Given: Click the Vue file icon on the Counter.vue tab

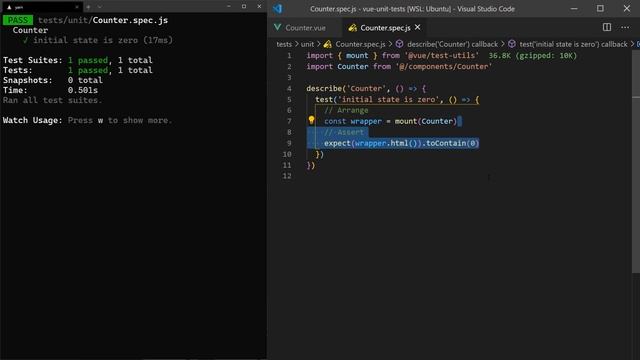Looking at the screenshot, I should tap(278, 27).
